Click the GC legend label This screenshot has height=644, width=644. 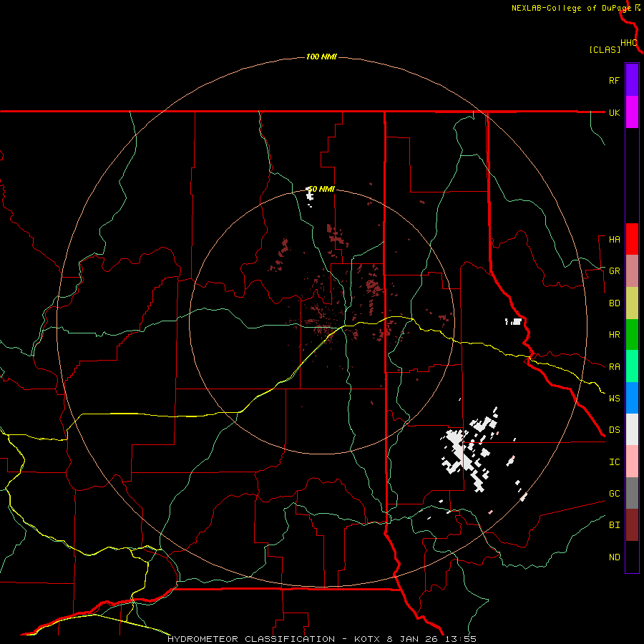point(614,494)
